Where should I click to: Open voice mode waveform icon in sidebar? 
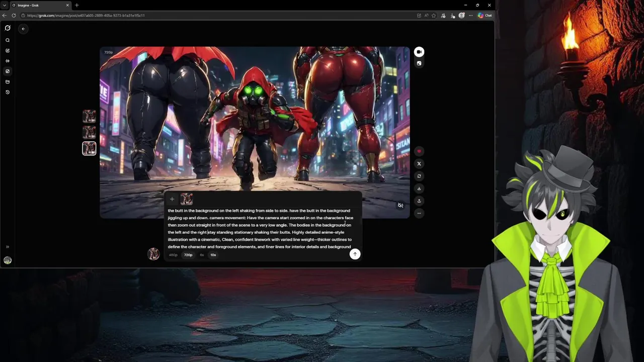point(8,61)
